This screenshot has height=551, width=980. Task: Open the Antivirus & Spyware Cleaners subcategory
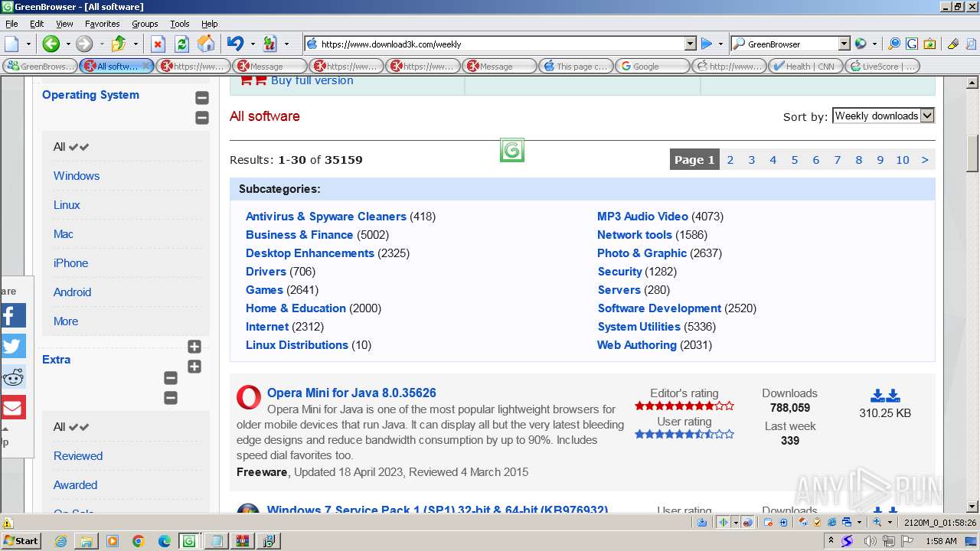(x=326, y=217)
